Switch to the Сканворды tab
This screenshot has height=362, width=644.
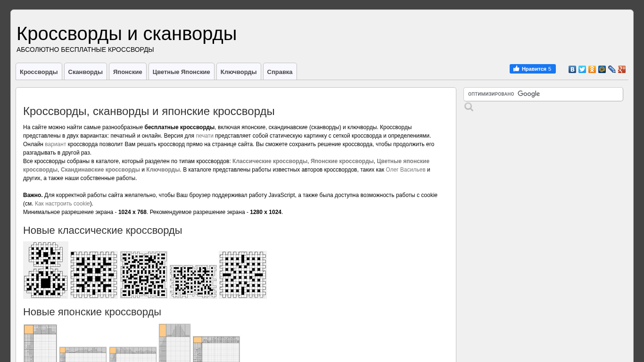click(85, 72)
